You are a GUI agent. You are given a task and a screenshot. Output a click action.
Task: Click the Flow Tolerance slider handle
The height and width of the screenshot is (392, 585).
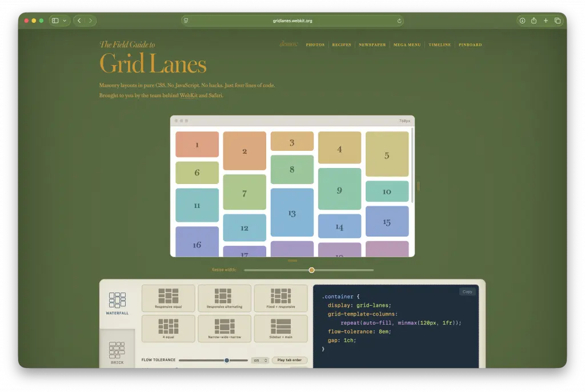coord(226,360)
